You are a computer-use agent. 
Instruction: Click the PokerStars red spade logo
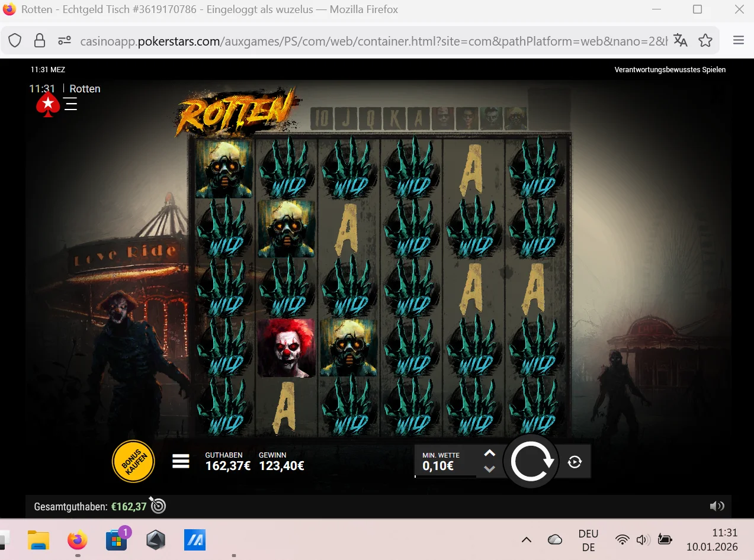[x=48, y=105]
